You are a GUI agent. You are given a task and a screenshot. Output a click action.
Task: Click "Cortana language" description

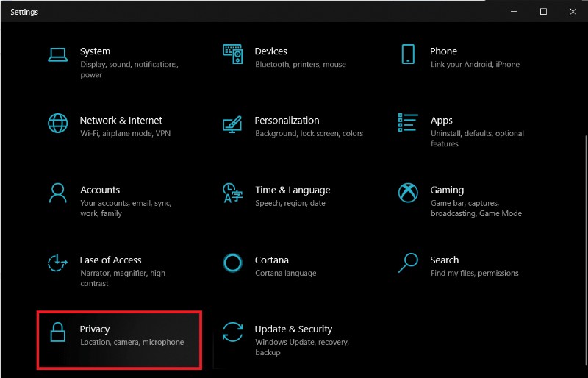(286, 274)
